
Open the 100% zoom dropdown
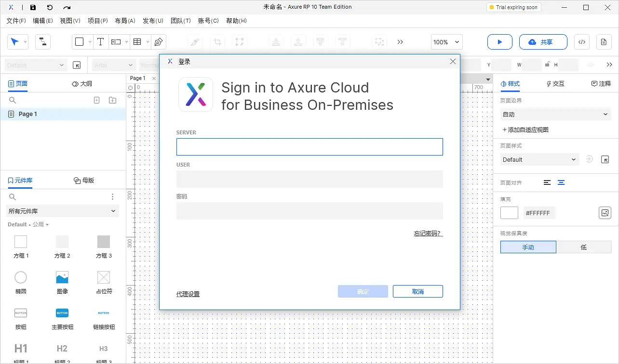pyautogui.click(x=446, y=42)
